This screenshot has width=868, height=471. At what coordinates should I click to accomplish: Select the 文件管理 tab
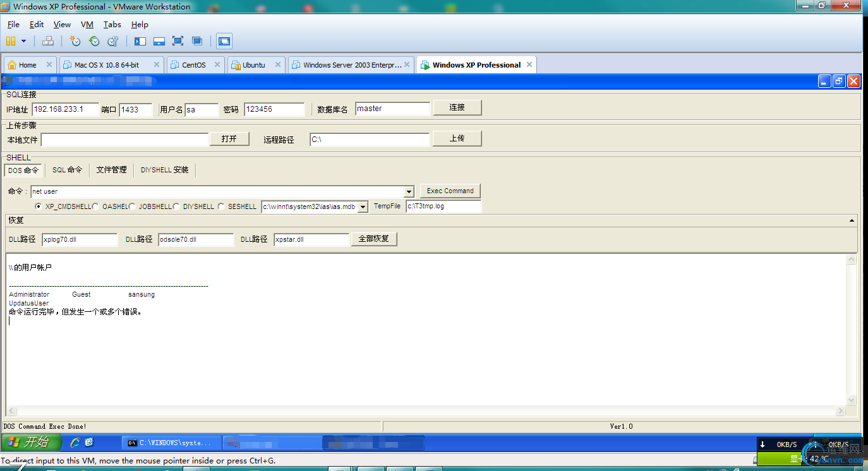(x=112, y=170)
